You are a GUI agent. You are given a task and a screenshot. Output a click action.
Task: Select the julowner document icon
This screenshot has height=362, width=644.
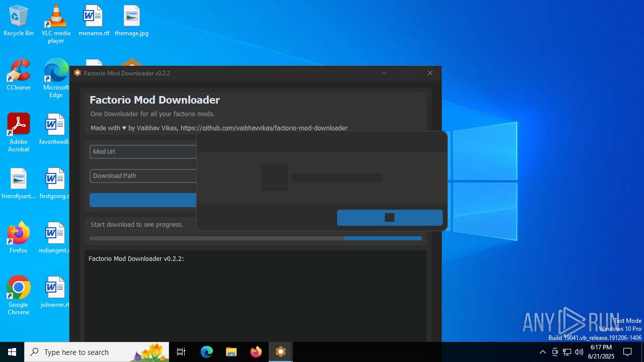click(x=54, y=292)
